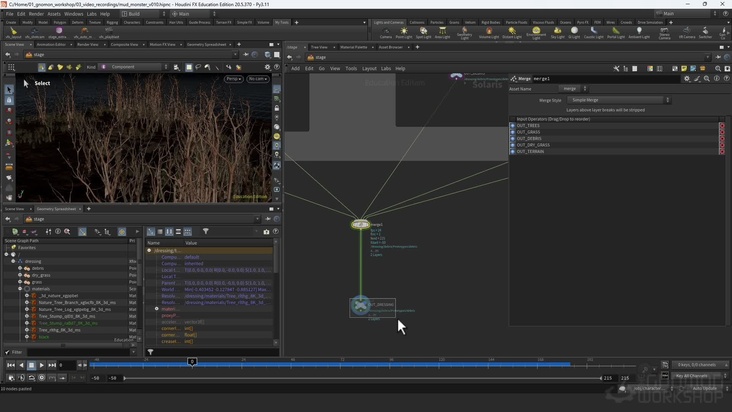Add an Area Light from the shelf
The width and height of the screenshot is (732, 412).
coord(442,33)
